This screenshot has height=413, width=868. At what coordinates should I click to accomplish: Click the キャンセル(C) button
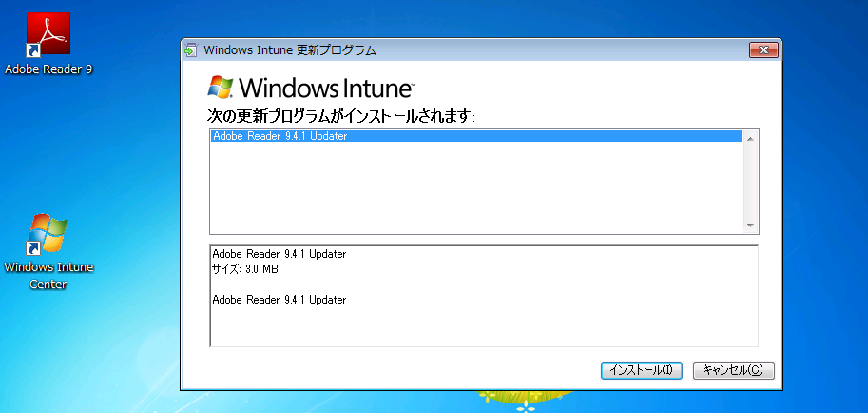tap(734, 370)
